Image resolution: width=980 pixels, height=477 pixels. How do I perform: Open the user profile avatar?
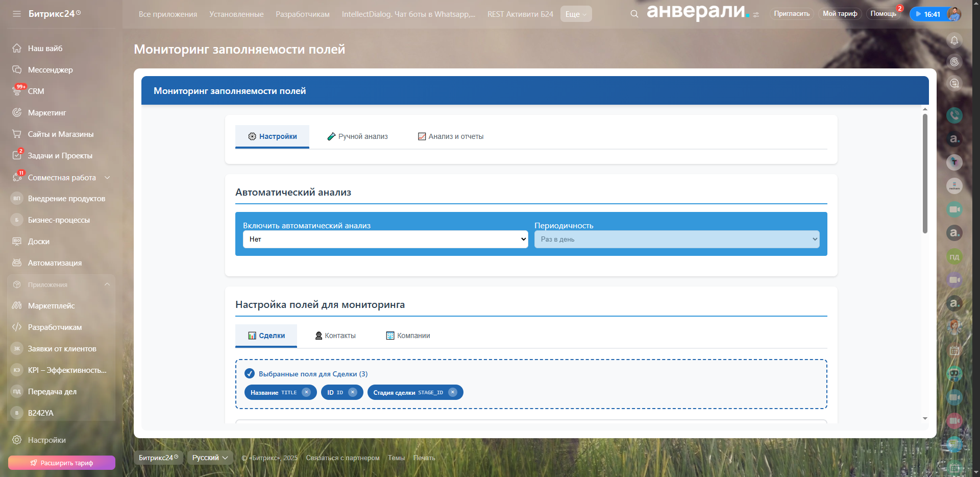point(953,14)
